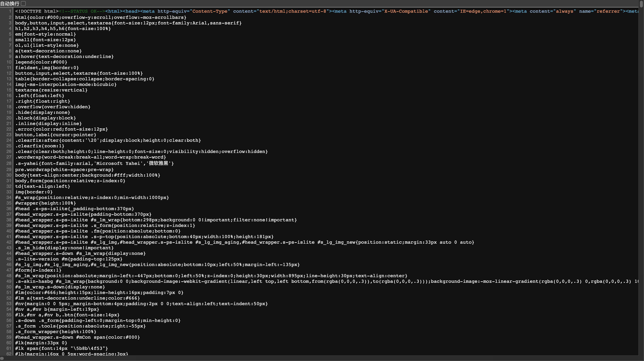Viewport: 644px width, 361px height.
Task: Click line number 28 in the gutter
Action: [9, 163]
